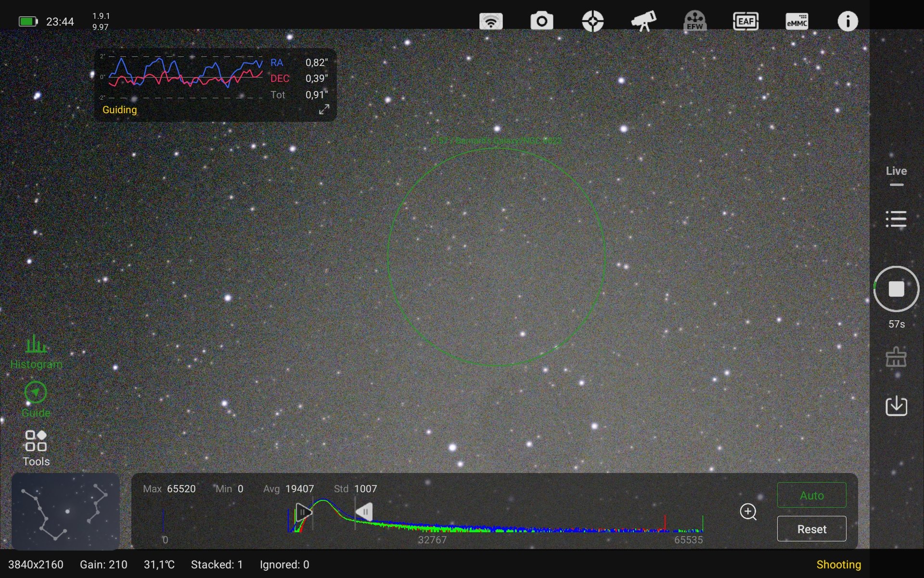The image size is (924, 578).
Task: Click the 3840x2160 resolution status
Action: tap(36, 565)
